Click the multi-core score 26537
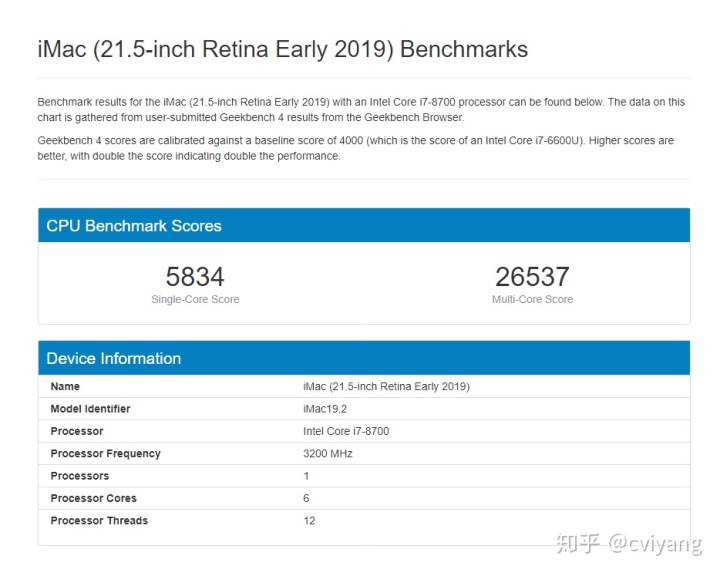Image resolution: width=720 pixels, height=576 pixels. point(532,277)
